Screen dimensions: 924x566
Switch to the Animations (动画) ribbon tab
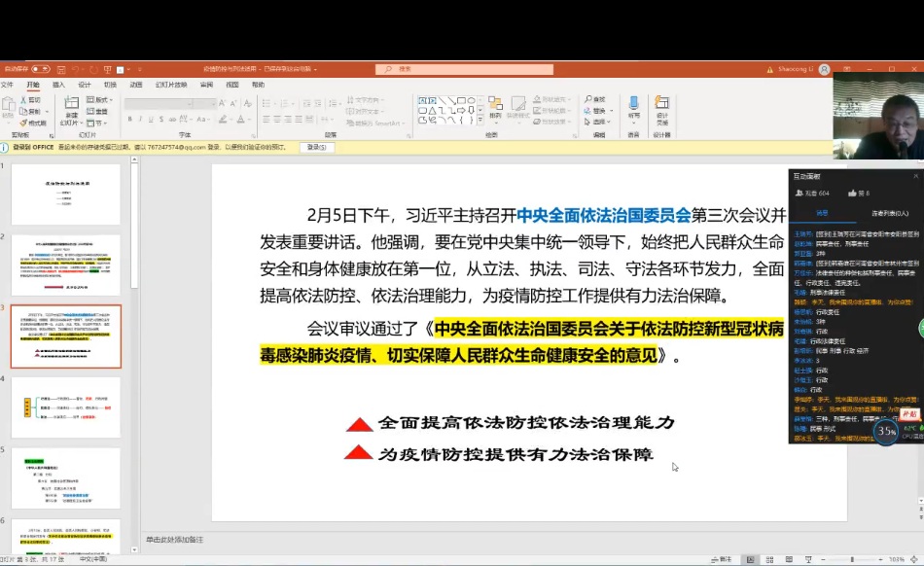(136, 85)
